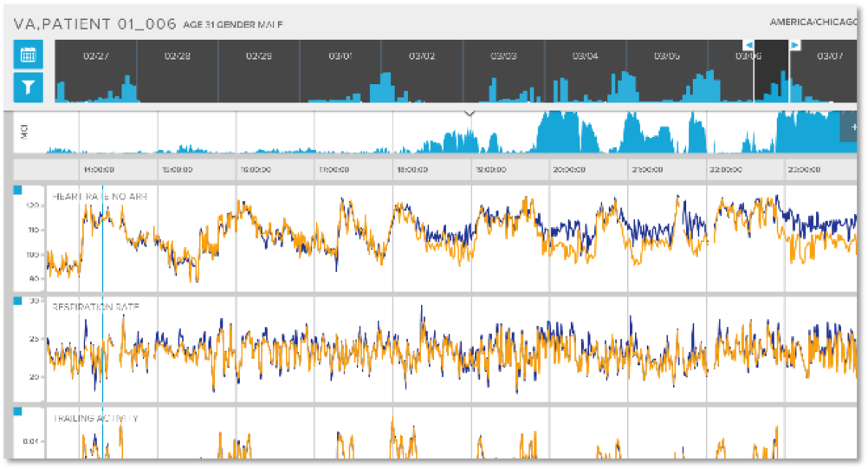Click the Heart Rate No Arr chart title
Screen dimensions: 868x469
click(x=100, y=197)
